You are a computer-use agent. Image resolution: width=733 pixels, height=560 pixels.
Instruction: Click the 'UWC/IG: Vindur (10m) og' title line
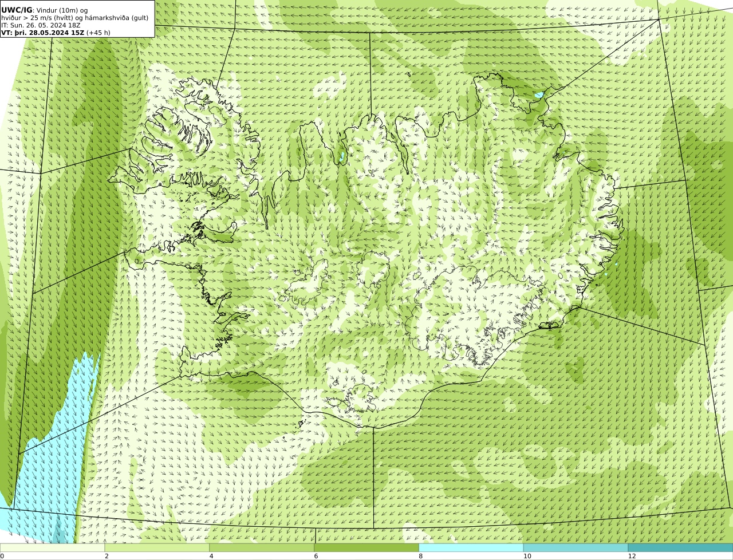click(44, 10)
